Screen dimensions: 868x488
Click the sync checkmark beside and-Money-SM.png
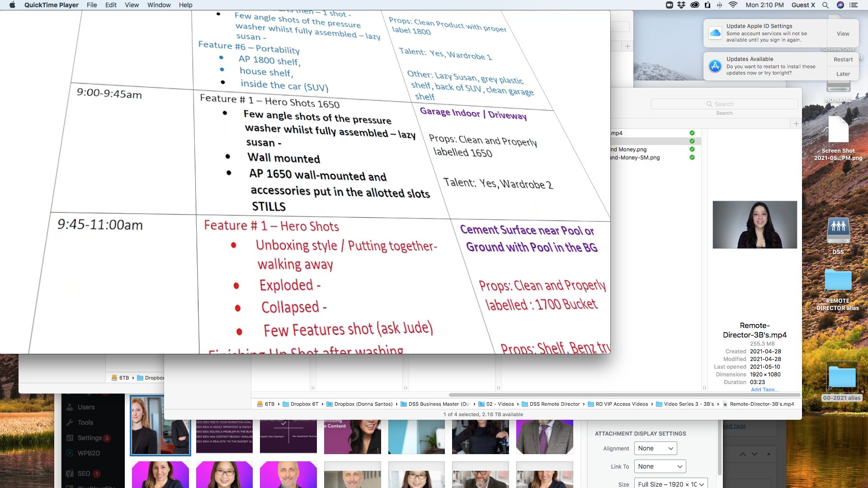tap(692, 157)
